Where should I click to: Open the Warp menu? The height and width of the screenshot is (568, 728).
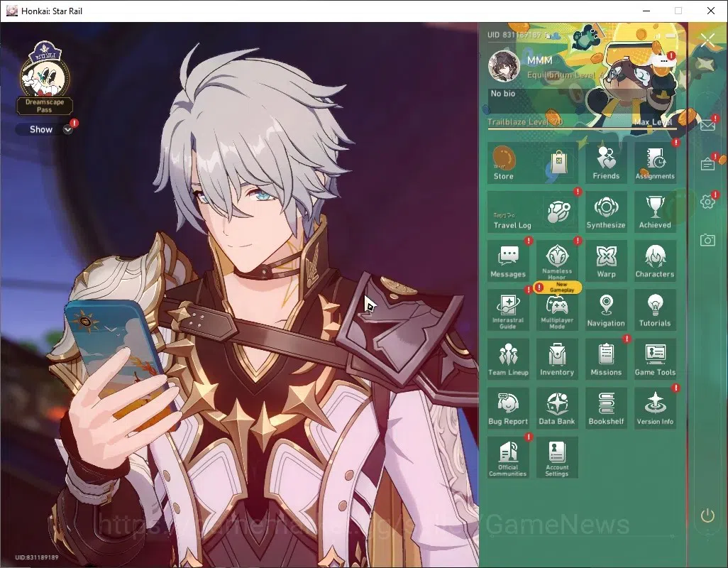tap(606, 261)
